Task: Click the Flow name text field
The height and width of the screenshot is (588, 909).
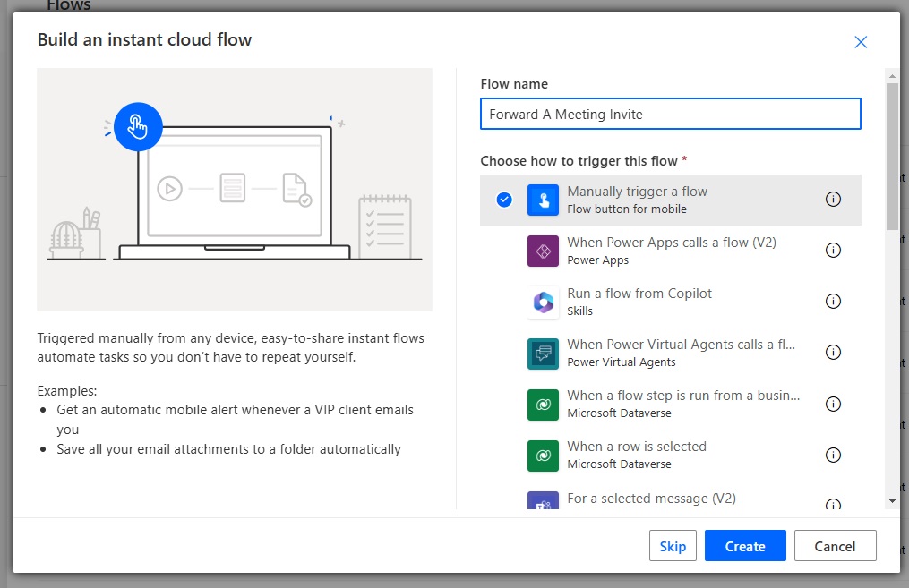Action: coord(670,115)
